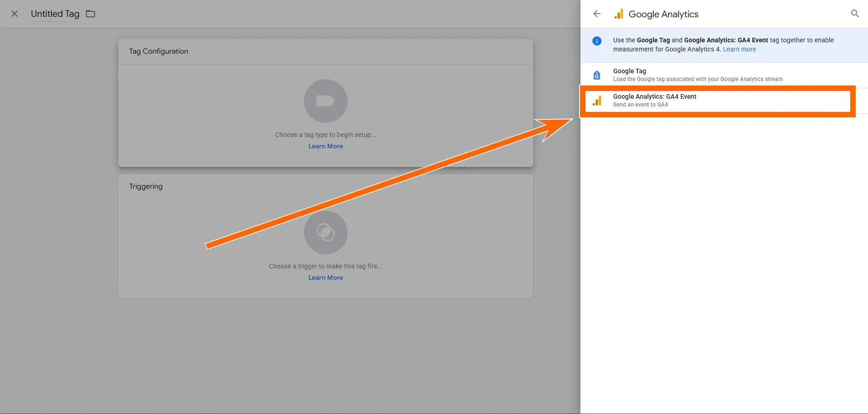Viewport: 868px width, 414px height.
Task: Click 'Choose a trigger to make this tag fire' text
Action: (x=325, y=266)
